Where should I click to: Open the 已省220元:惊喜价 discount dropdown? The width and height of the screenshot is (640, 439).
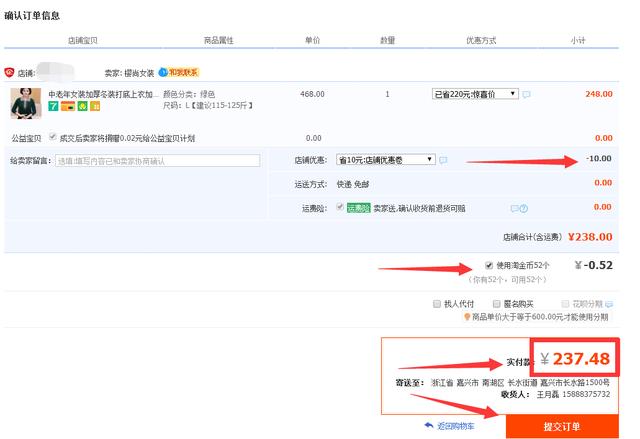click(475, 94)
